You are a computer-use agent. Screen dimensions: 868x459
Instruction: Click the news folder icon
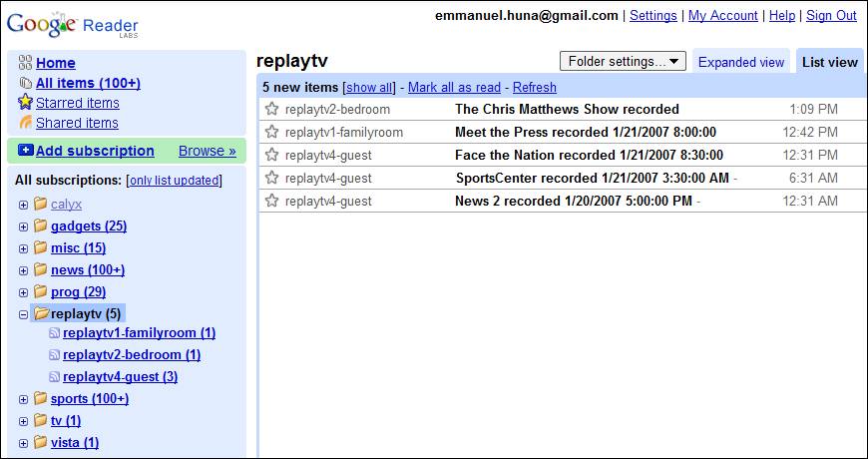click(40, 269)
